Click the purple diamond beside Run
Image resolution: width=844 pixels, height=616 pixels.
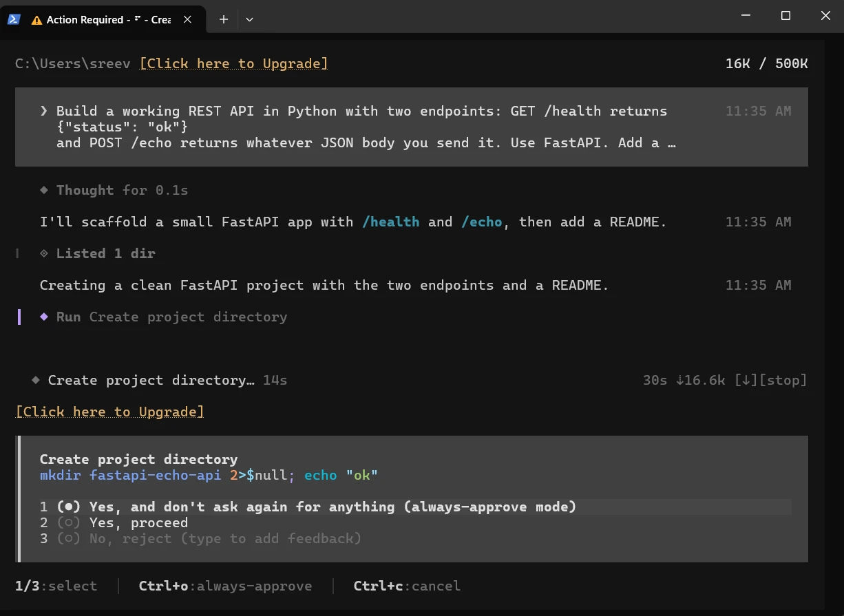44,317
